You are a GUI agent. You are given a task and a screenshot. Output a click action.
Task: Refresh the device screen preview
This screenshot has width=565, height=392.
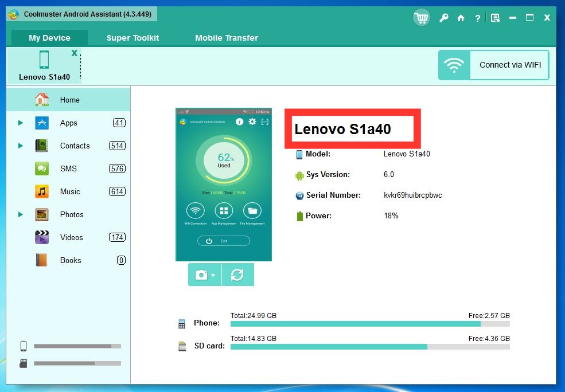pos(238,275)
